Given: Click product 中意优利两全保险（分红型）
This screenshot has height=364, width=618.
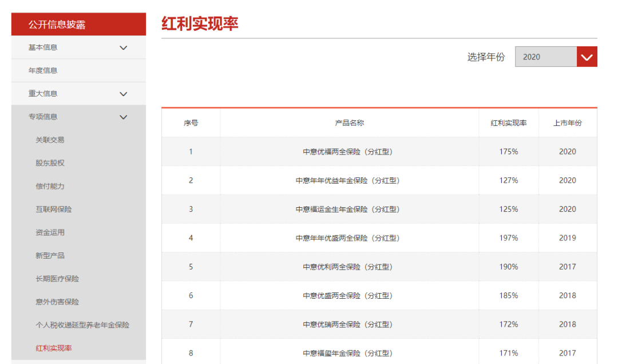Looking at the screenshot, I should (x=348, y=267).
